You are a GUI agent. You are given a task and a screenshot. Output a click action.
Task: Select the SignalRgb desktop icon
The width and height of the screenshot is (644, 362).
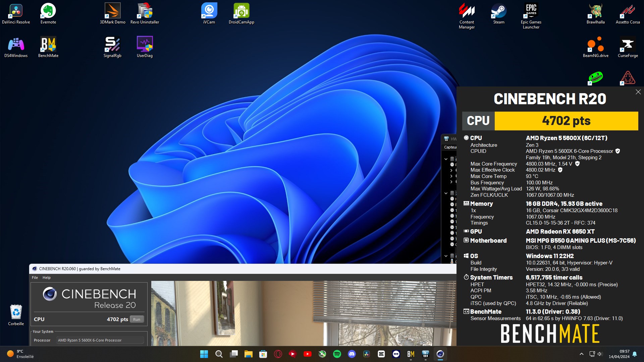click(x=112, y=47)
